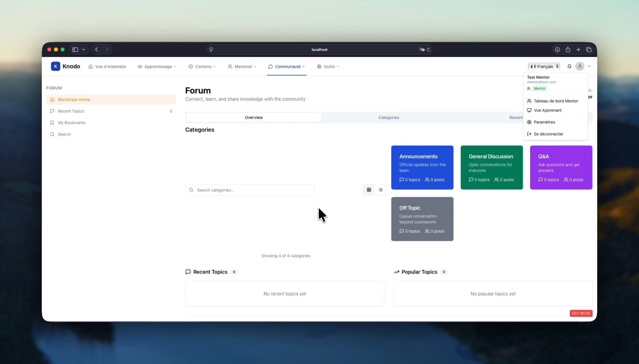639x364 pixels.
Task: Expand the Apprentissage menu
Action: [157, 67]
